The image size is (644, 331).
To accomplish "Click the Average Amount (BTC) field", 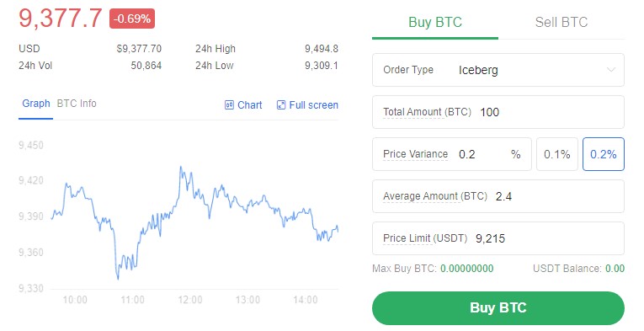I will 498,196.
